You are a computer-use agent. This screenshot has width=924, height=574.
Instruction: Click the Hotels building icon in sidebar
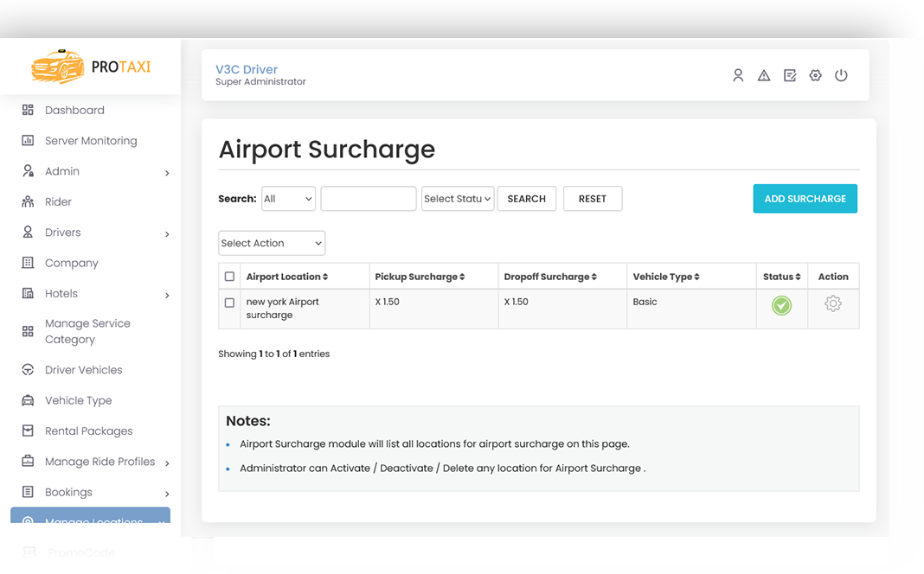pyautogui.click(x=28, y=293)
